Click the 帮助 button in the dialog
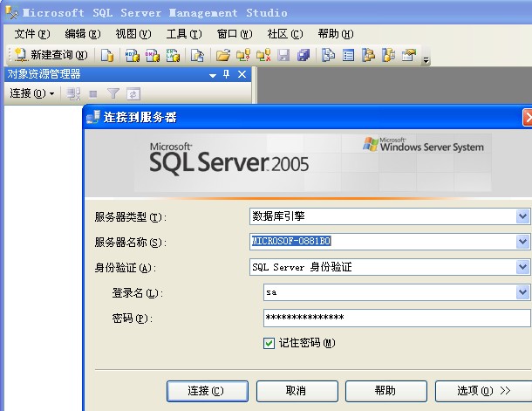The width and height of the screenshot is (532, 411). (386, 391)
